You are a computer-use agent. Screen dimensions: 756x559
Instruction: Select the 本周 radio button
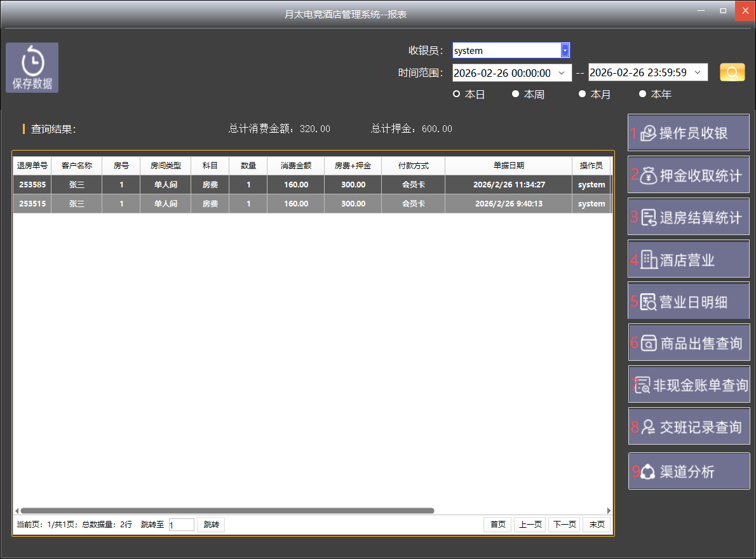(x=516, y=94)
